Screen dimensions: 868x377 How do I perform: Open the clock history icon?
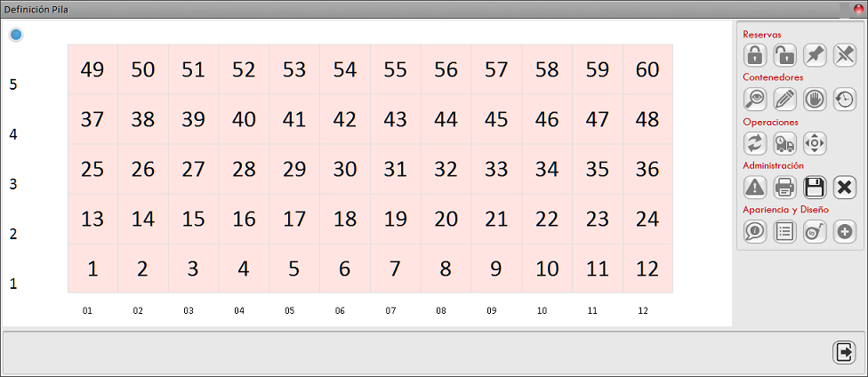click(x=844, y=99)
